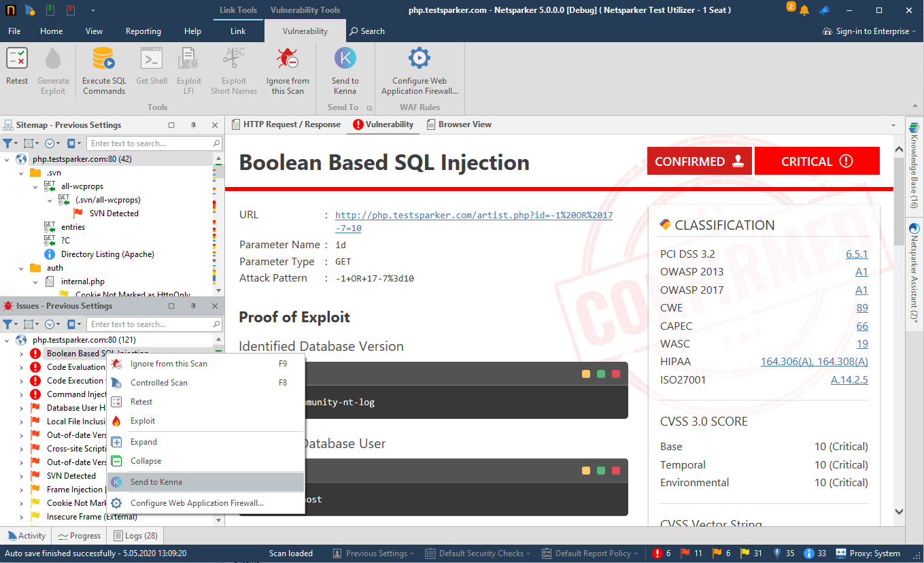Open the Send to Kenna ribbon icon
This screenshot has width=924, height=563.
tap(345, 68)
